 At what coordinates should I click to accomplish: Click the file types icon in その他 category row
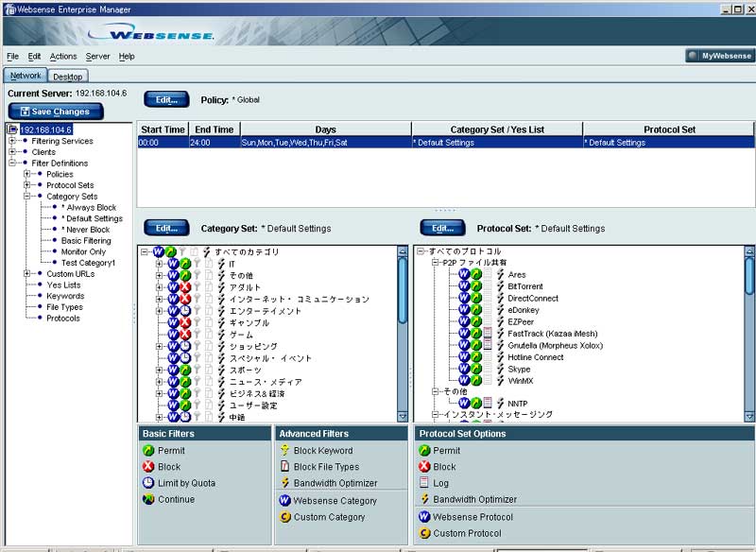coord(209,276)
